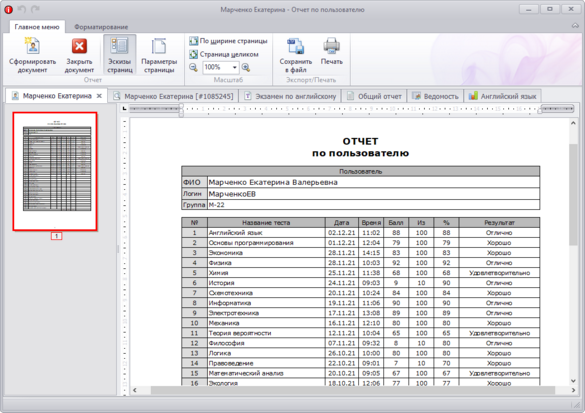This screenshot has height=413, width=585.
Task: Select Страница целиком zoom option
Action: (224, 54)
